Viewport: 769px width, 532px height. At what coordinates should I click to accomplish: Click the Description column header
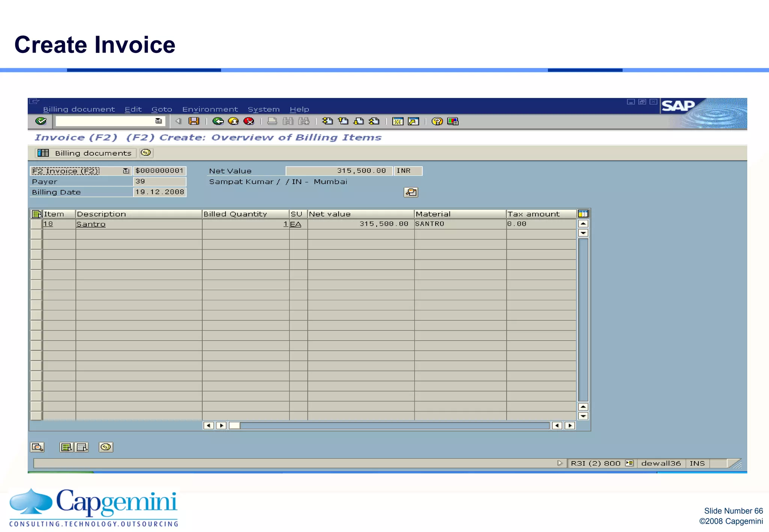(x=139, y=214)
